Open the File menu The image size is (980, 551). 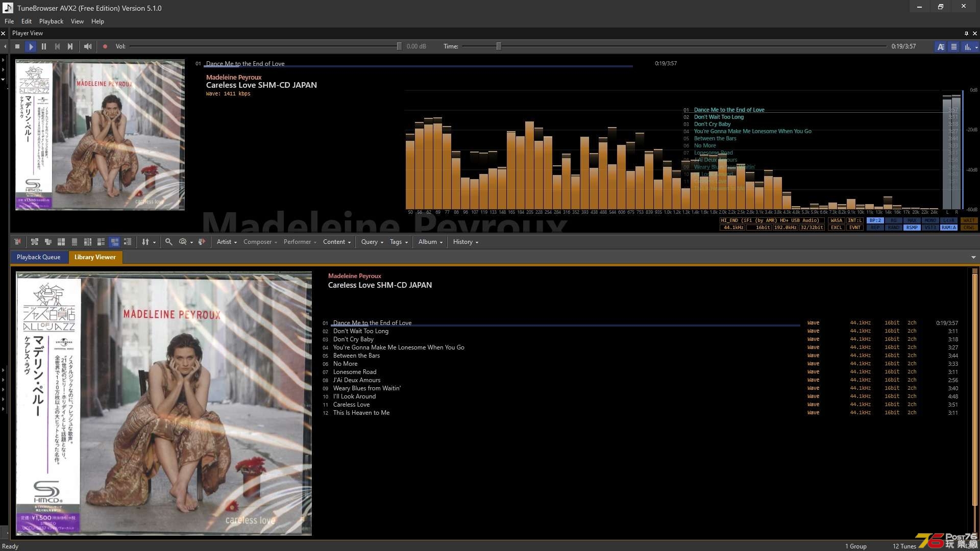(x=9, y=21)
